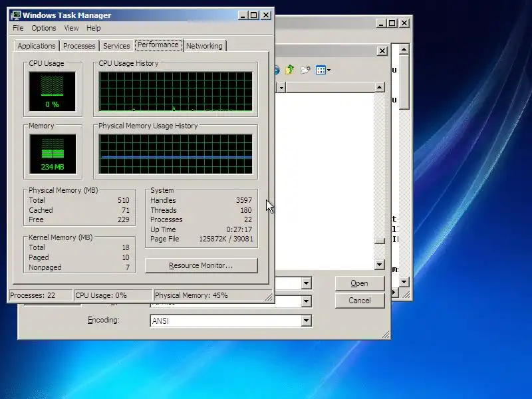Viewport: 532px width, 399px height.
Task: Click Cancel in the Open dialog
Action: [x=360, y=301]
